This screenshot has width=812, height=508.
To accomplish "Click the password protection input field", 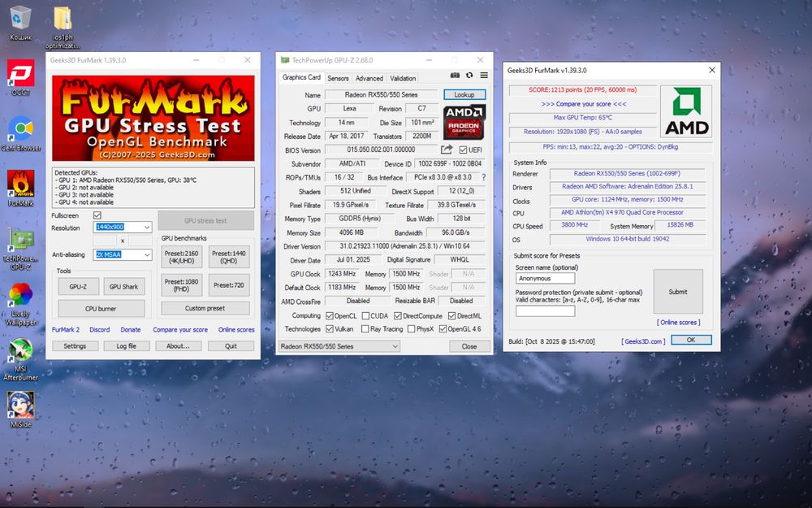I will point(546,311).
